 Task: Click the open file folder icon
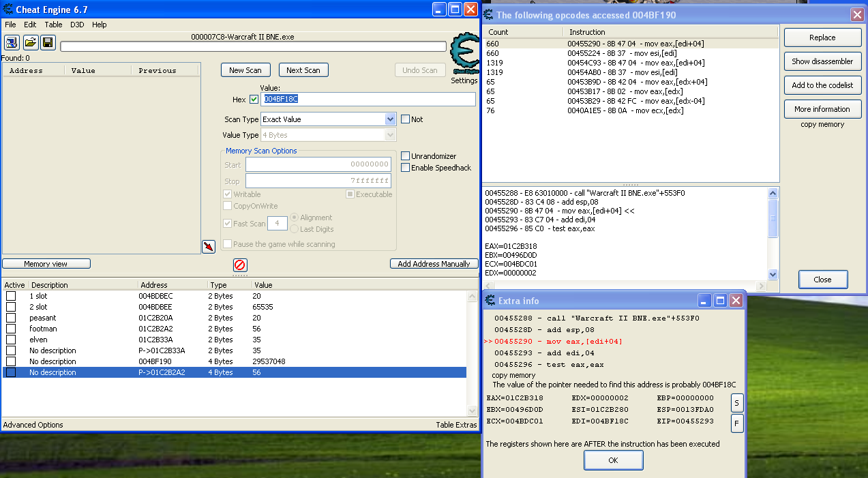31,42
